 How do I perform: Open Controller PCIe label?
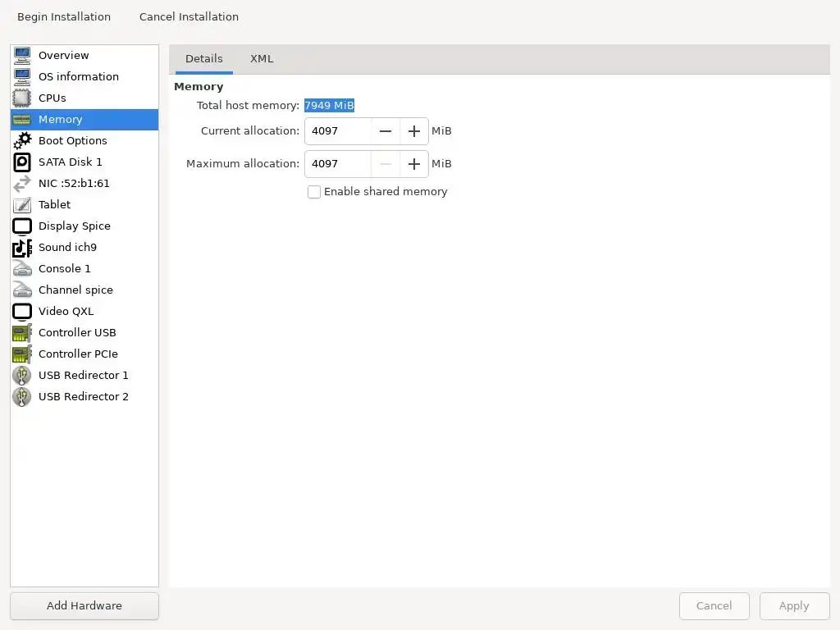coord(78,354)
